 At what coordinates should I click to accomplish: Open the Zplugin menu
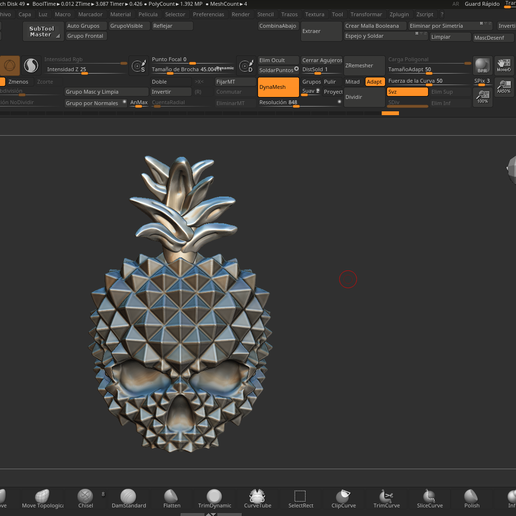point(399,14)
